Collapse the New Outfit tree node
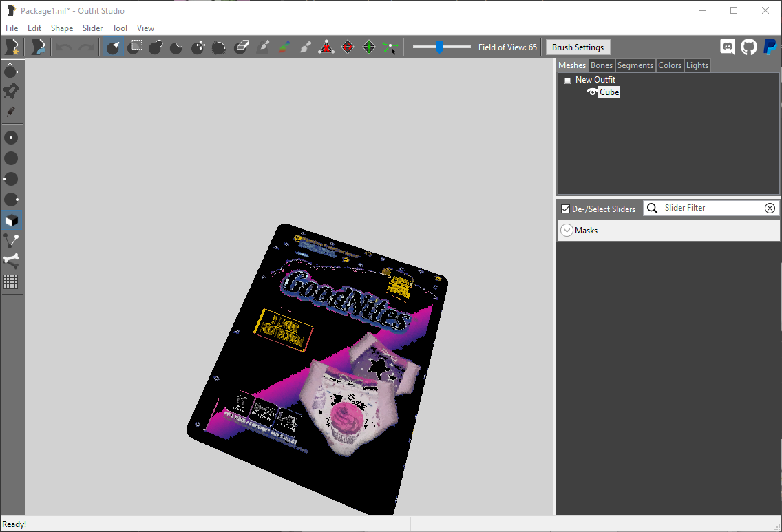 pos(567,81)
